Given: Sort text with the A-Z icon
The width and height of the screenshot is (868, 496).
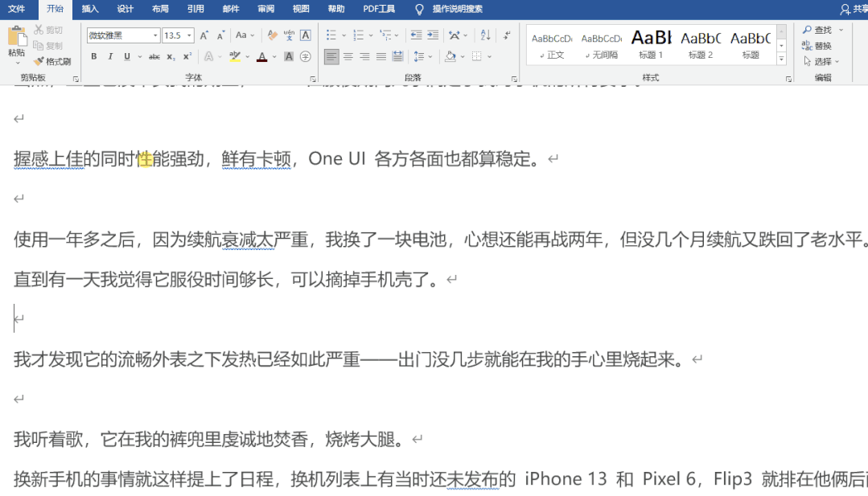Looking at the screenshot, I should 485,35.
